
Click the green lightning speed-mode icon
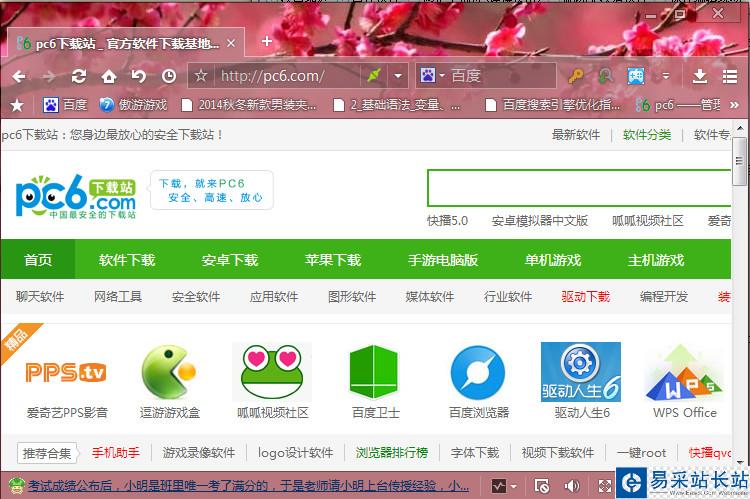click(x=374, y=76)
